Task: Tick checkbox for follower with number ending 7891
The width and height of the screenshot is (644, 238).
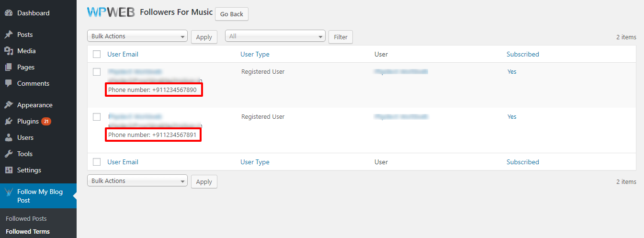Action: click(x=97, y=117)
